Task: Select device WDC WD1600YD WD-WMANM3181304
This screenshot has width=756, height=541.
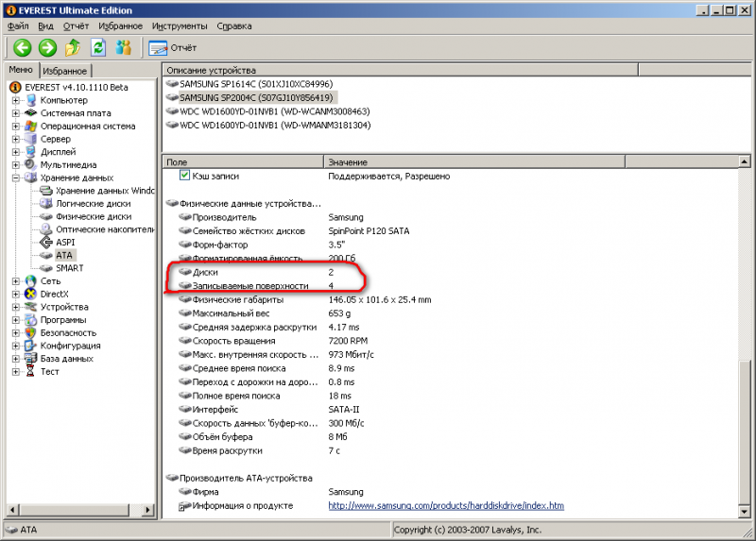Action: tap(268, 126)
